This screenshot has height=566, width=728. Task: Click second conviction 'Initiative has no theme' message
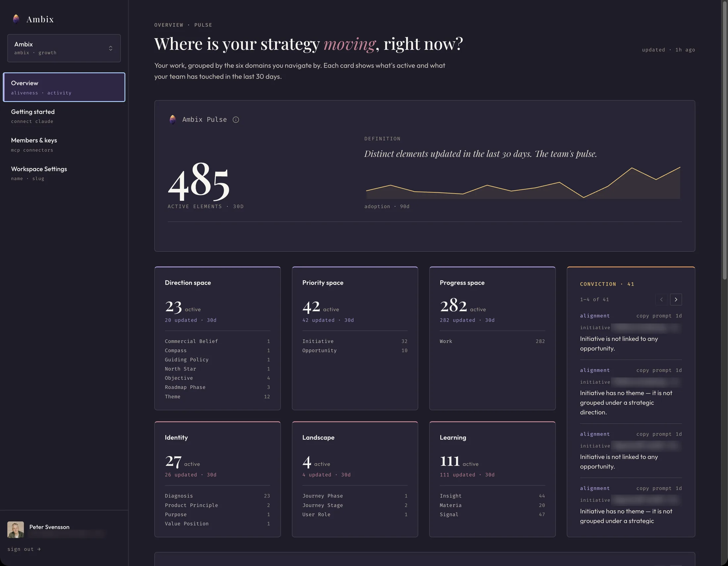626,403
